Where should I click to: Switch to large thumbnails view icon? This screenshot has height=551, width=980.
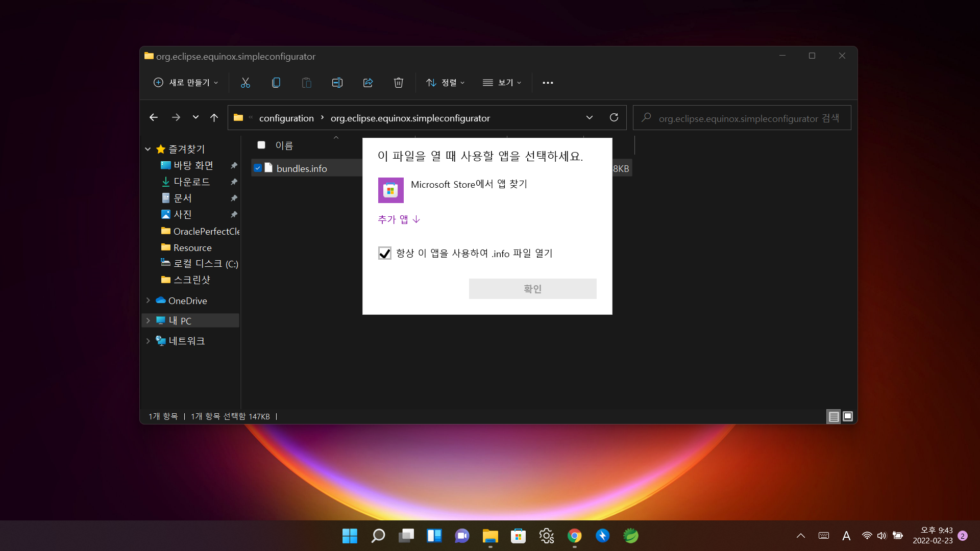(x=848, y=416)
